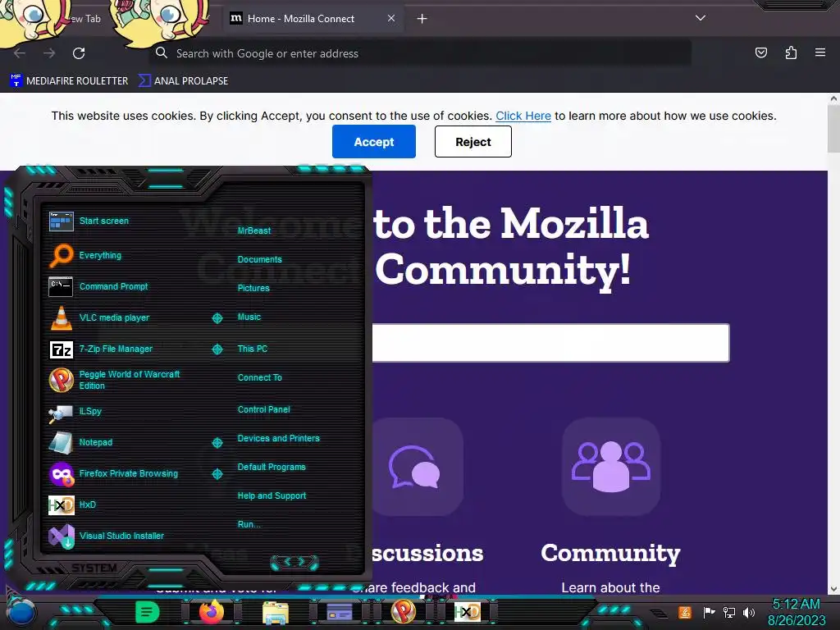
Task: Click the volume speaker tray icon
Action: tap(749, 612)
